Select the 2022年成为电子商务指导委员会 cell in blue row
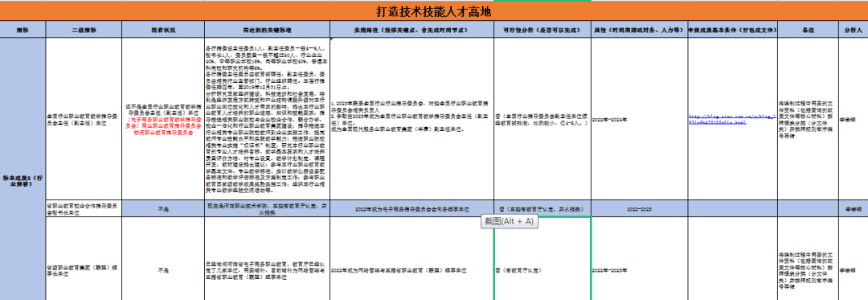This screenshot has width=868, height=300. click(x=411, y=208)
